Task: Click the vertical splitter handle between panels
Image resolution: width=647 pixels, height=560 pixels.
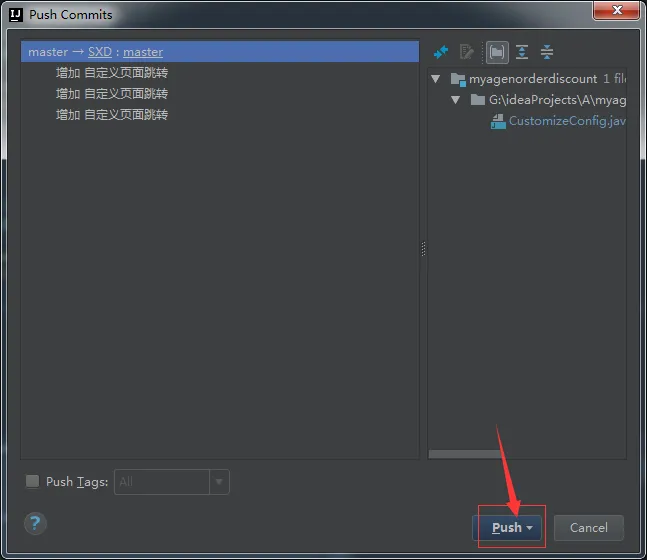Action: [x=423, y=249]
